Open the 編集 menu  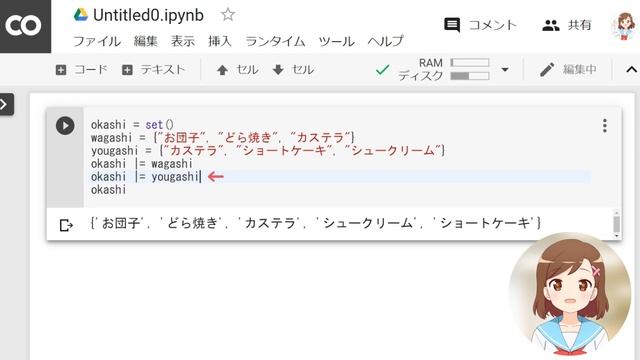pyautogui.click(x=146, y=41)
